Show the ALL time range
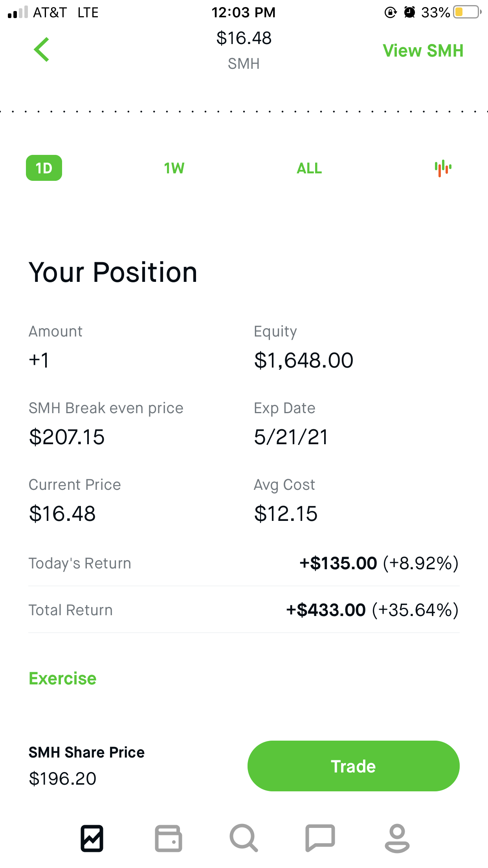Image resolution: width=488 pixels, height=868 pixels. pos(309,168)
